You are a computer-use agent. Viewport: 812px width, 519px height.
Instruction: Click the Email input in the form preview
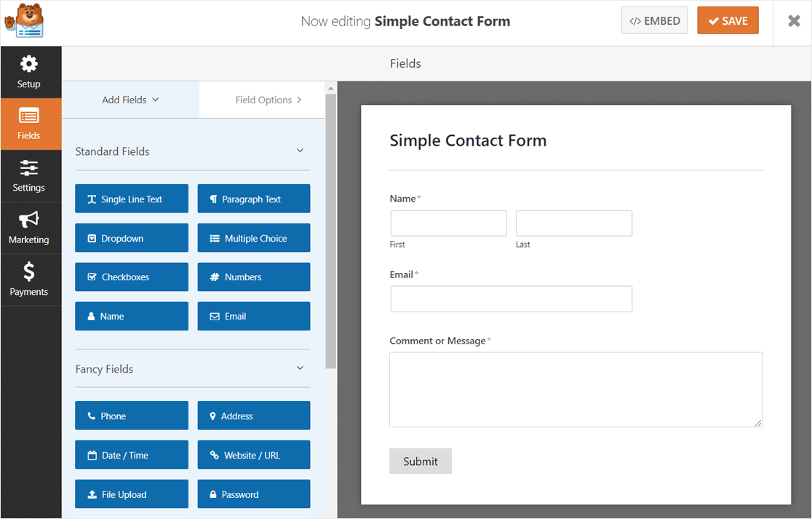tap(511, 298)
